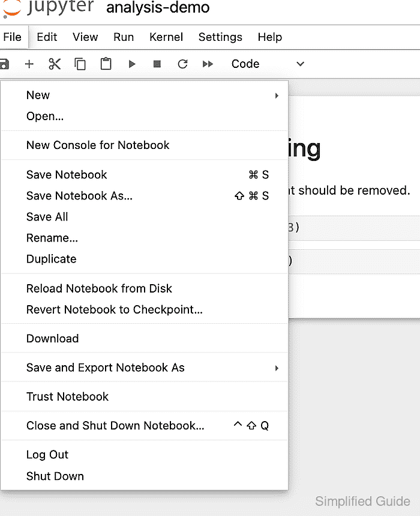420x516 pixels.
Task: Restart the kernel with circular arrow icon
Action: pyautogui.click(x=183, y=64)
